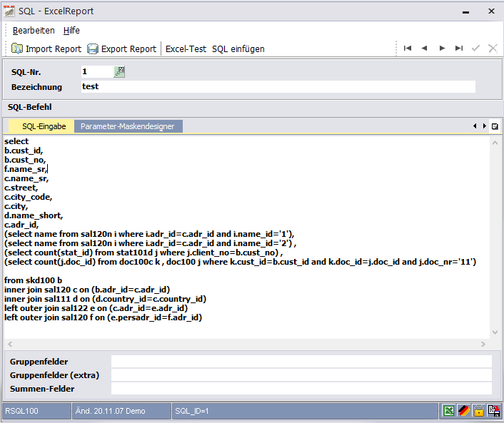The image size is (504, 423).
Task: Click the 'inner join sal120 c' line
Action: click(x=87, y=290)
